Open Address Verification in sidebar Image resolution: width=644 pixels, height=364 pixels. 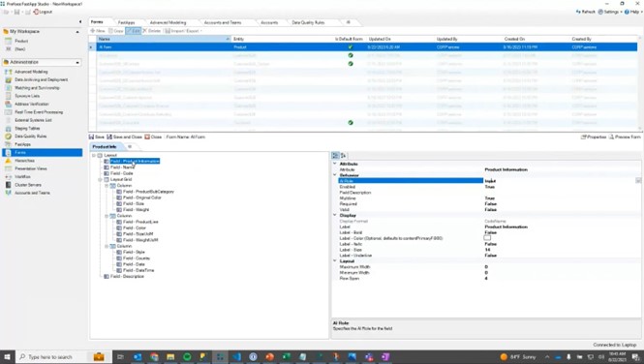[x=32, y=104]
